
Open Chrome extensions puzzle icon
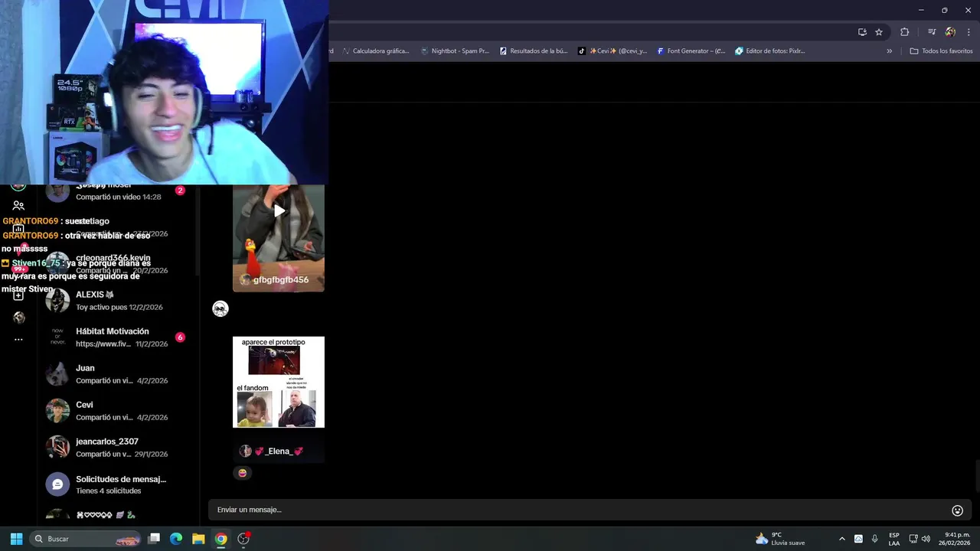point(905,32)
